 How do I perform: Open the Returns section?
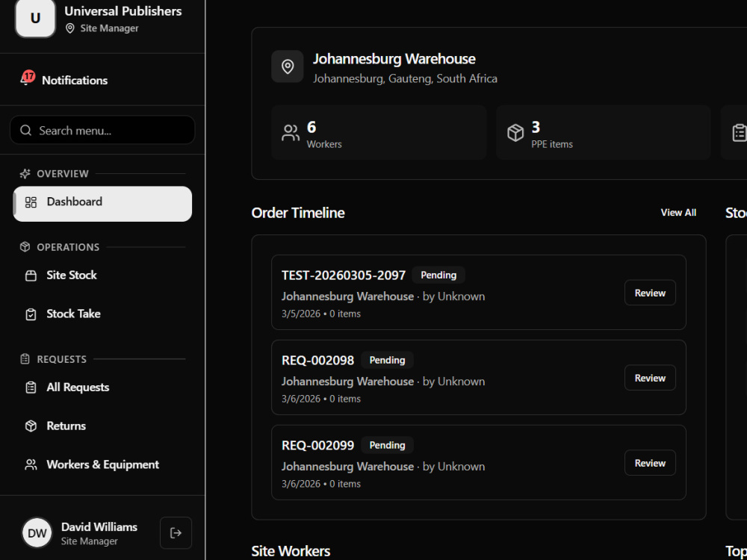pos(102,426)
